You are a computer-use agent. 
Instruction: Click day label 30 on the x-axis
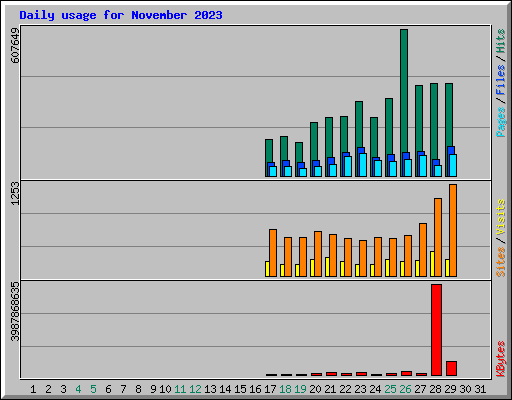tap(465, 389)
